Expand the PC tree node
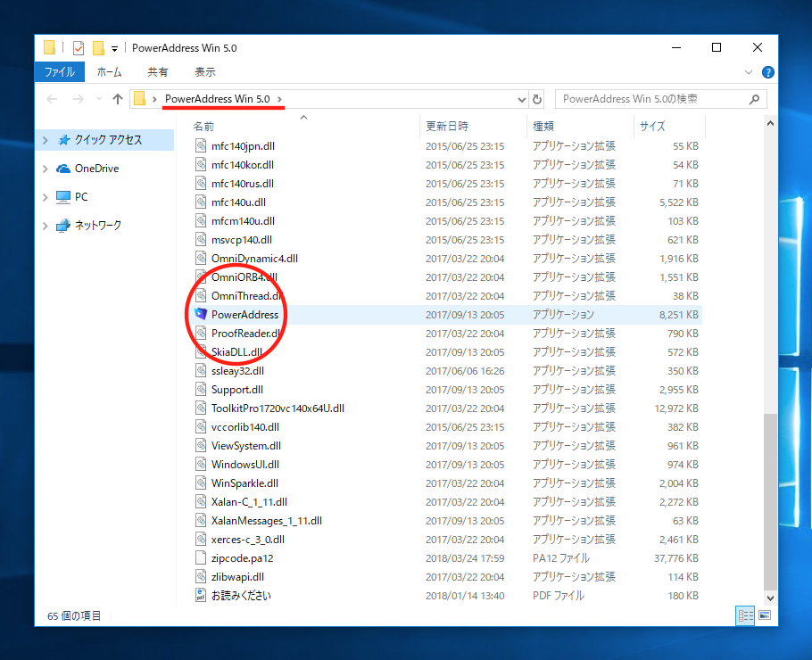The height and width of the screenshot is (660, 812). click(x=45, y=197)
